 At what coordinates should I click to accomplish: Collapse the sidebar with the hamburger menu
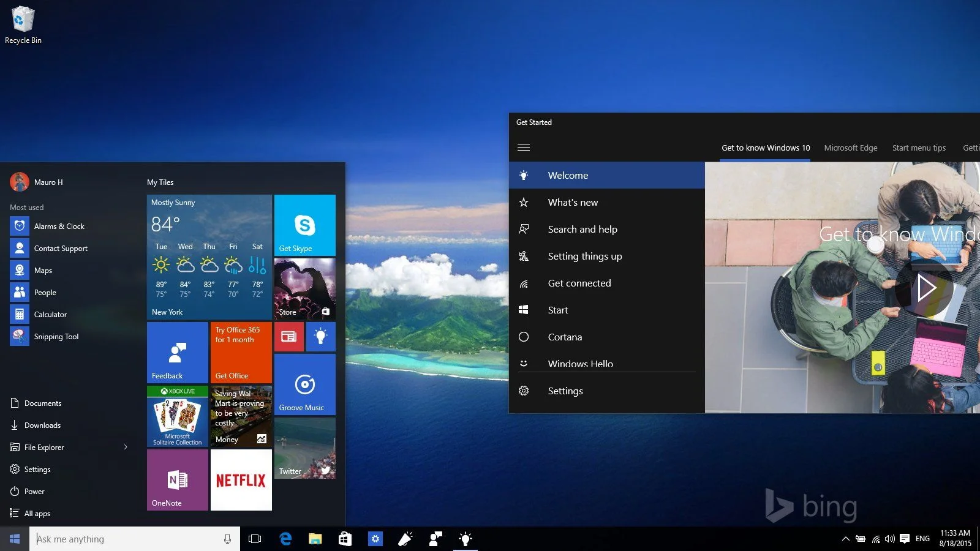tap(524, 147)
